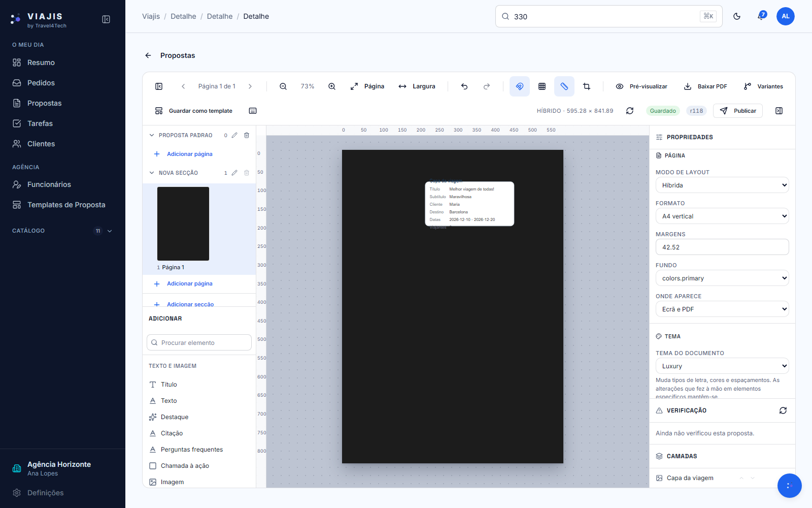Click Pré-visualizar button
812x508 pixels.
coord(641,86)
